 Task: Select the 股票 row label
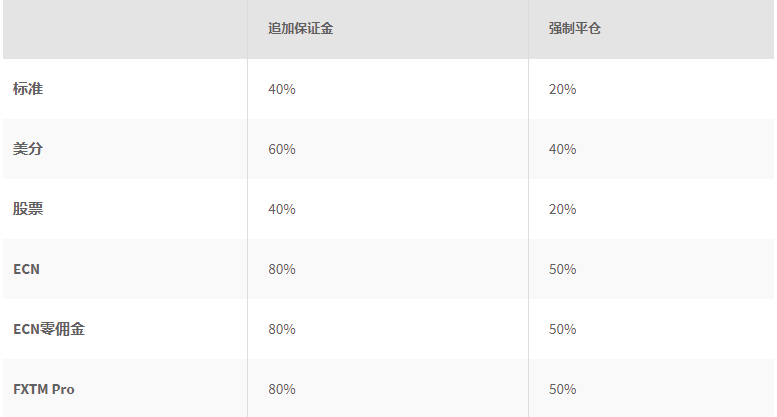(28, 209)
